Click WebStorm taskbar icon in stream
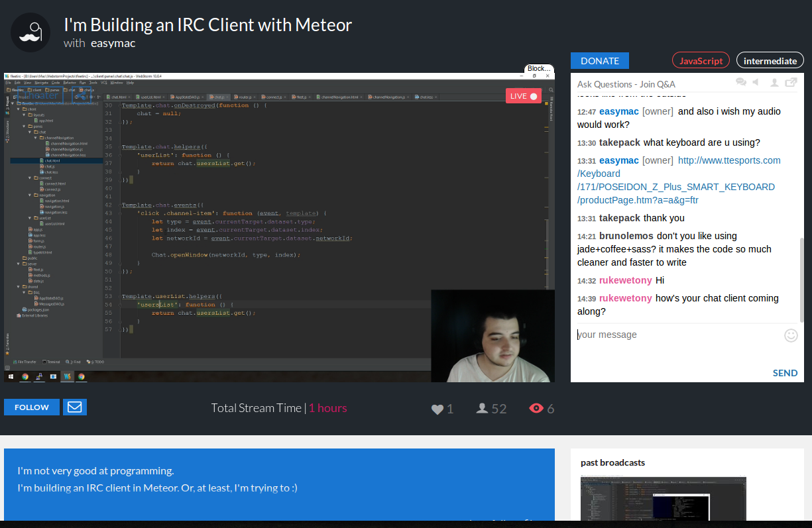This screenshot has height=528, width=812. click(x=68, y=377)
